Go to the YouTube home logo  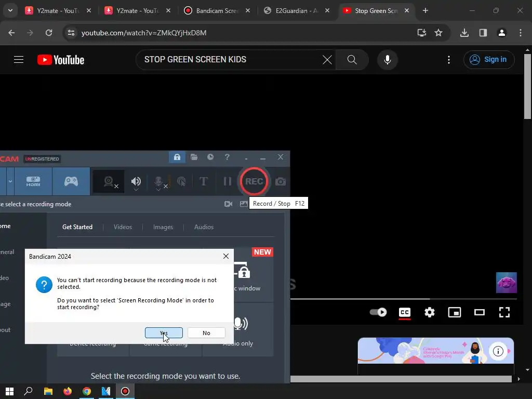(x=61, y=60)
